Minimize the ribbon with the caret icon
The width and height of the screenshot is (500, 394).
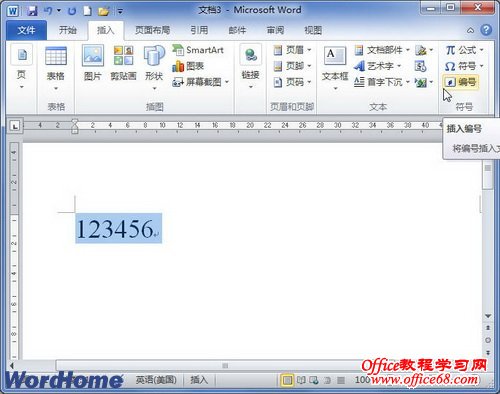470,31
